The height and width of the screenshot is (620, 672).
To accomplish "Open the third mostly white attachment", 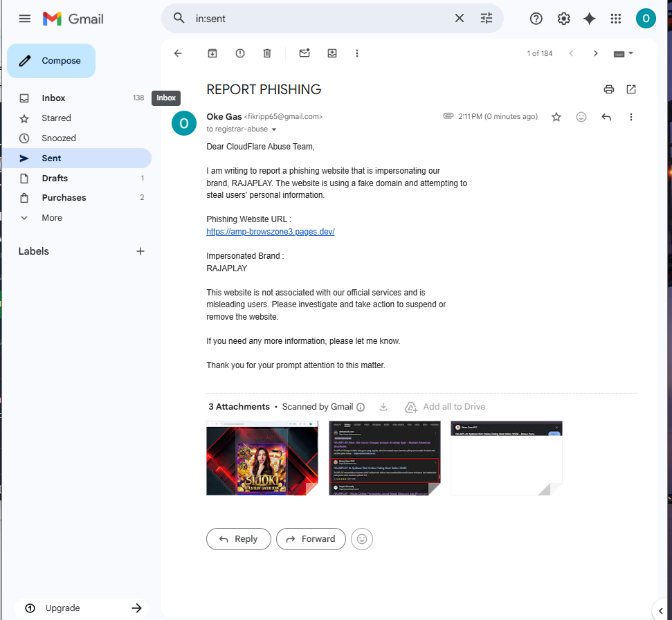I will coord(506,458).
